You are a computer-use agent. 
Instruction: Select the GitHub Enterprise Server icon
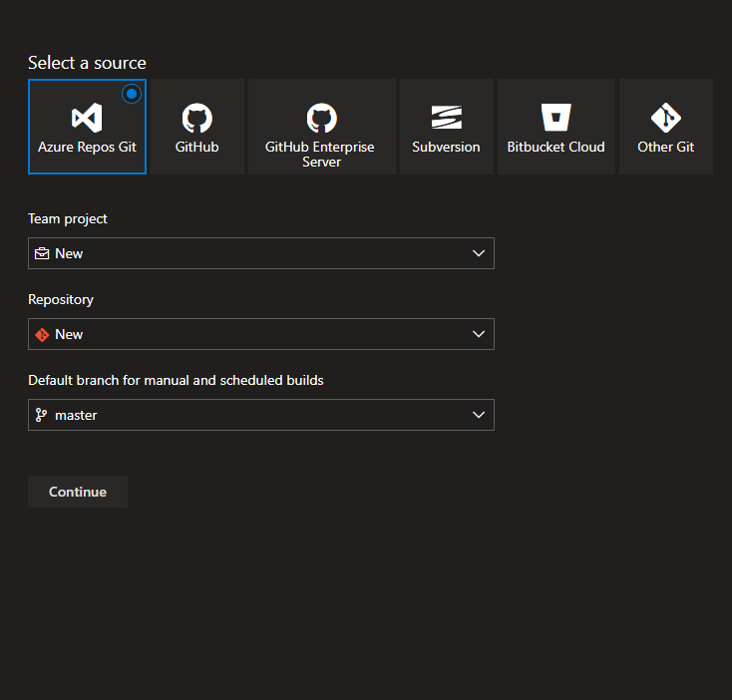click(321, 119)
